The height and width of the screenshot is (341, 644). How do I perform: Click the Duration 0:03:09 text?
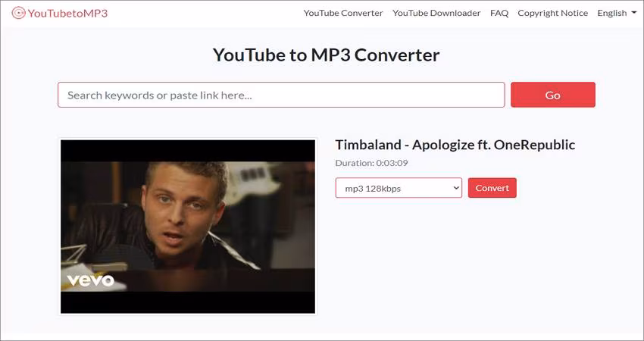pyautogui.click(x=372, y=163)
